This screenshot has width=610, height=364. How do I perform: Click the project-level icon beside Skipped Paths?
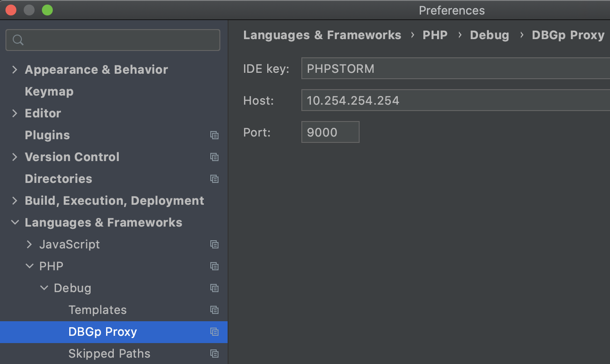[x=214, y=354]
